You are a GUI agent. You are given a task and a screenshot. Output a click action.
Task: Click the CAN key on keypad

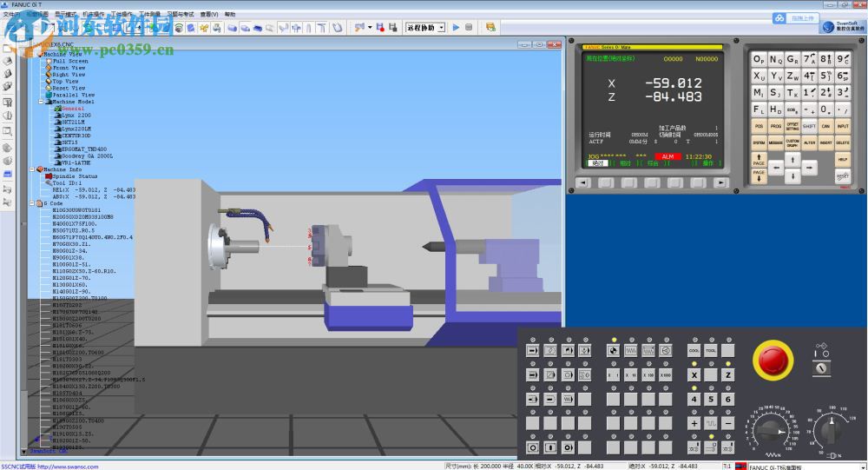click(x=825, y=126)
